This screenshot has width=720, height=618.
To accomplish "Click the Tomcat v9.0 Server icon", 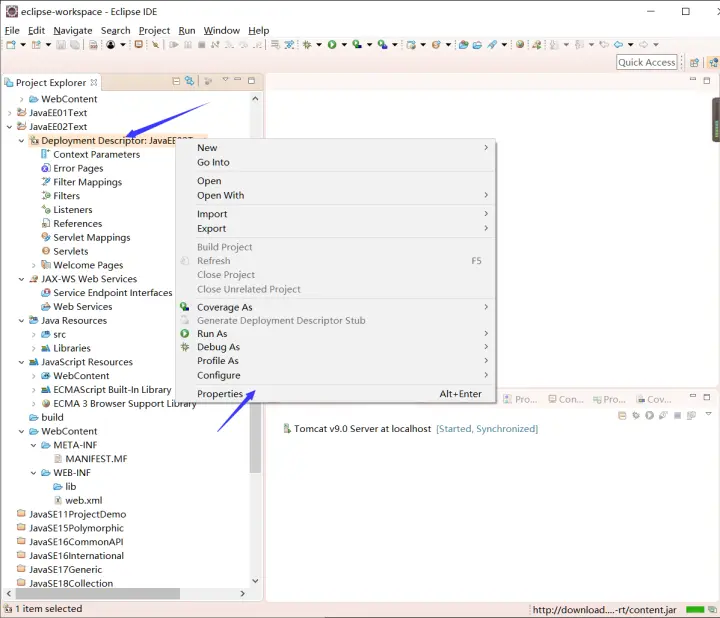I will [x=287, y=429].
